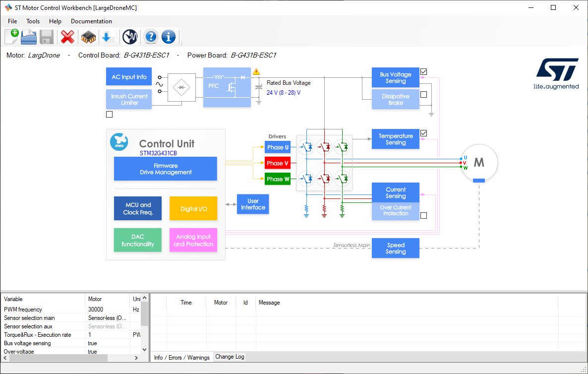Image resolution: width=588 pixels, height=374 pixels.
Task: Open MCU and Clock Freq. block
Action: (138, 208)
